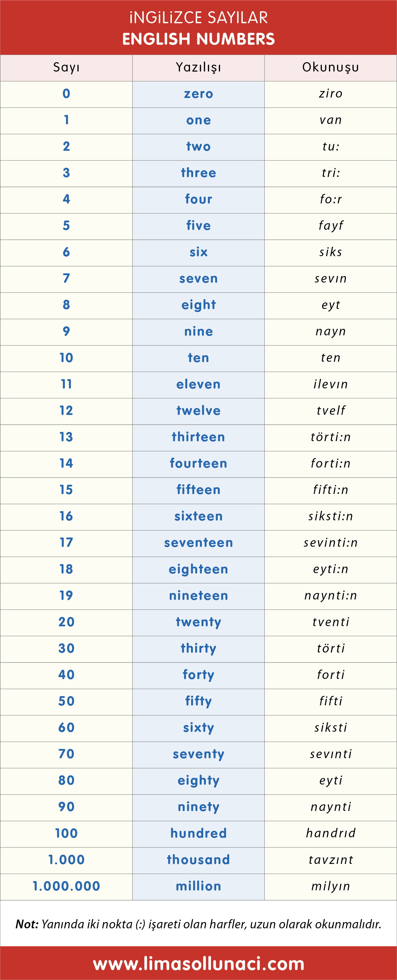
Task: Click the ENGLISH NUMBERS title text
Action: coord(198,39)
